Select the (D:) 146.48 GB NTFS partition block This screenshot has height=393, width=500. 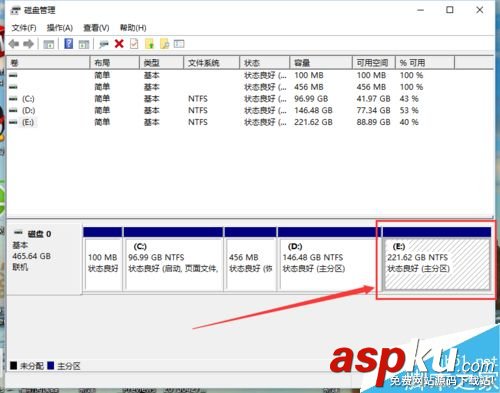click(328, 259)
